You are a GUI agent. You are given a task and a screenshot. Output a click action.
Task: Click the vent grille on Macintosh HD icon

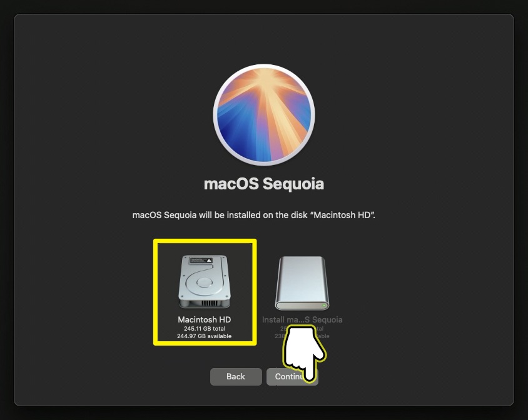(210, 303)
